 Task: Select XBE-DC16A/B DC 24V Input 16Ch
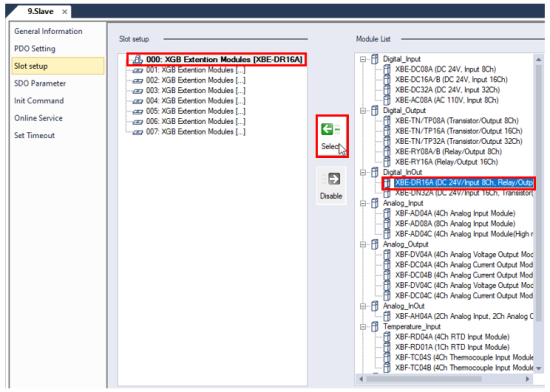coord(451,80)
